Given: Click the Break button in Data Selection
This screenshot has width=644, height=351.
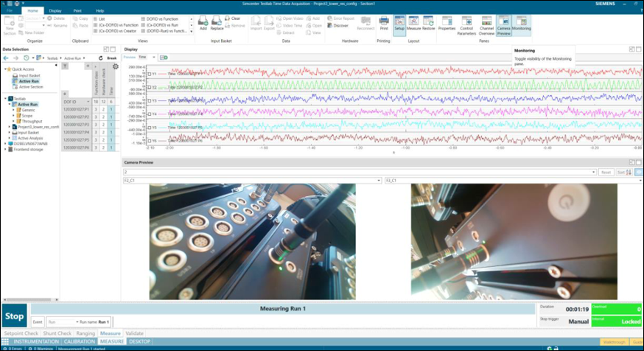Looking at the screenshot, I should coord(112,58).
